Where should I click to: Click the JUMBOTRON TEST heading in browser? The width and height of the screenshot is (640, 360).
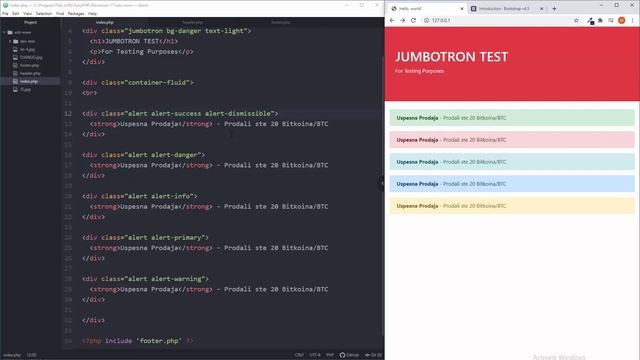451,57
